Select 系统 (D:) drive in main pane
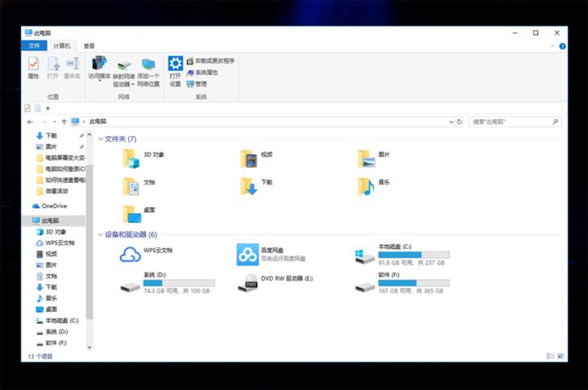The image size is (588, 390). click(x=168, y=283)
